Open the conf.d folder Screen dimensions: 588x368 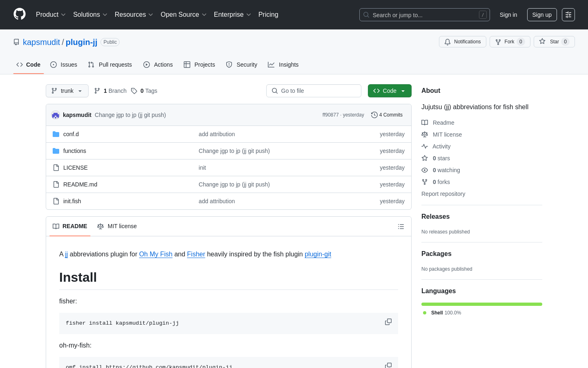pos(71,134)
